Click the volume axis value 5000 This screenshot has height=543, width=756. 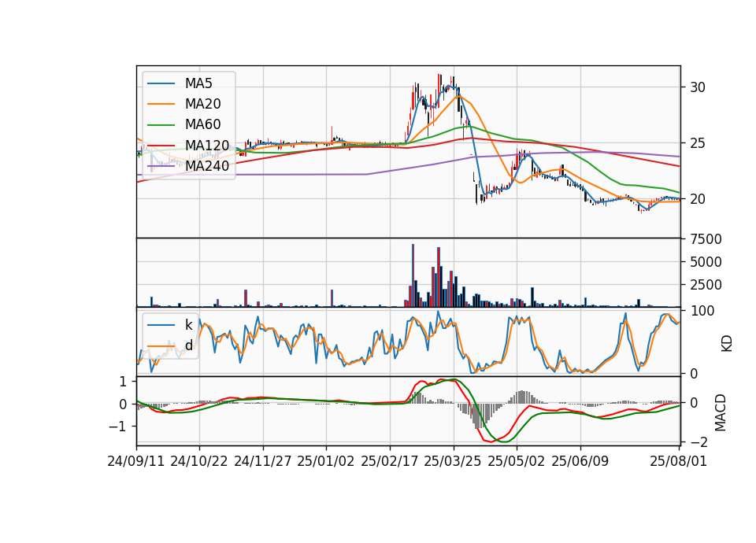click(x=706, y=262)
